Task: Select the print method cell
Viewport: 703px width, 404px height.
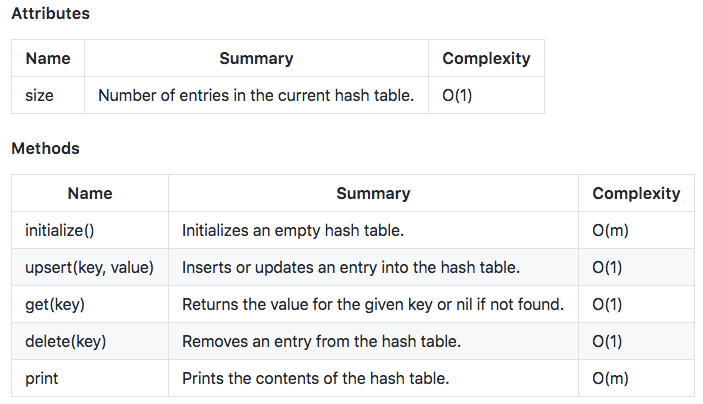Action: (90, 378)
